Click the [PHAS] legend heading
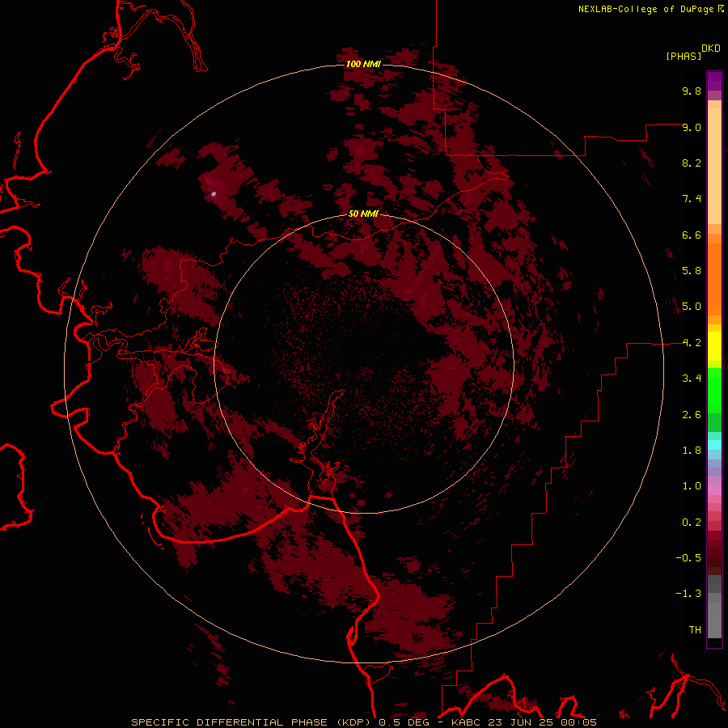 684,57
